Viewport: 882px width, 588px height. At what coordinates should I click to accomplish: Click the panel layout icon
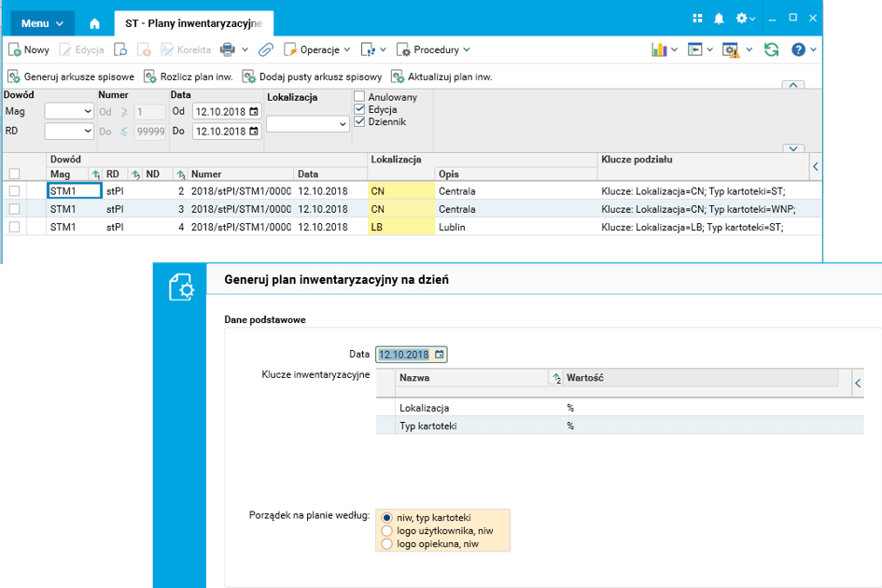click(695, 49)
